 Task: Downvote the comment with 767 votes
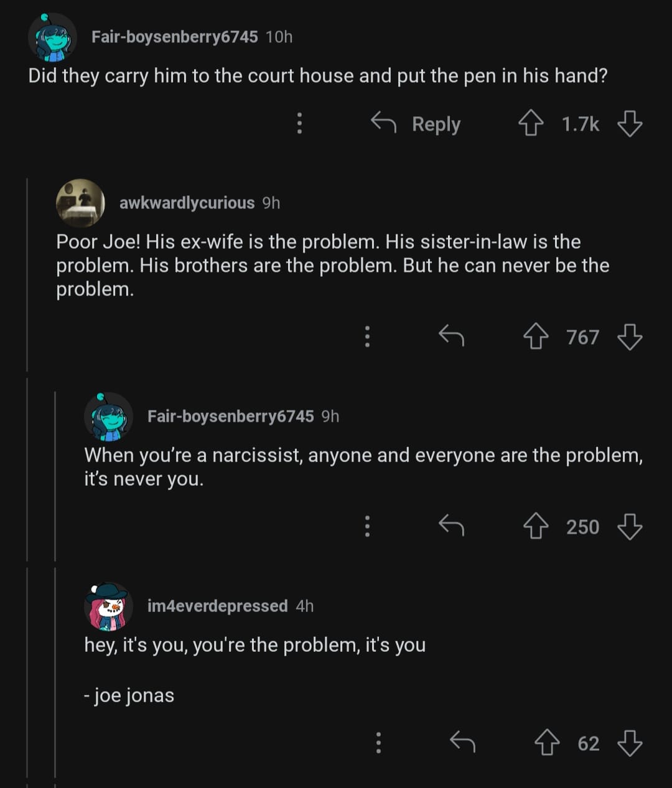630,337
